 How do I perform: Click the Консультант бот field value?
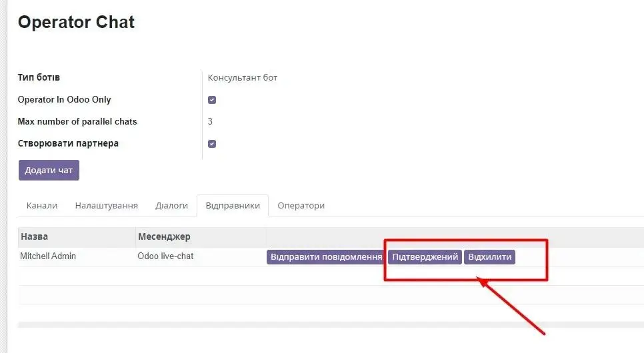pos(243,78)
